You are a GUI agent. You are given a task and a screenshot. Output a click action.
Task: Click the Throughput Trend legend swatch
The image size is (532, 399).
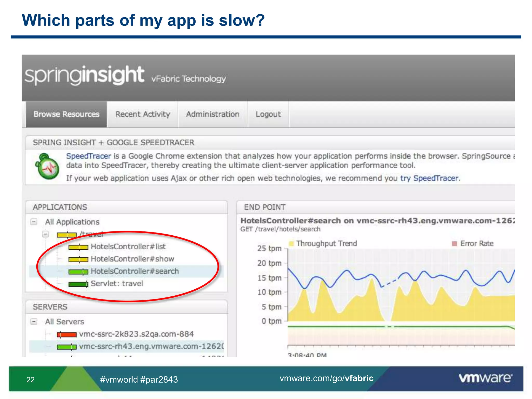click(x=291, y=243)
